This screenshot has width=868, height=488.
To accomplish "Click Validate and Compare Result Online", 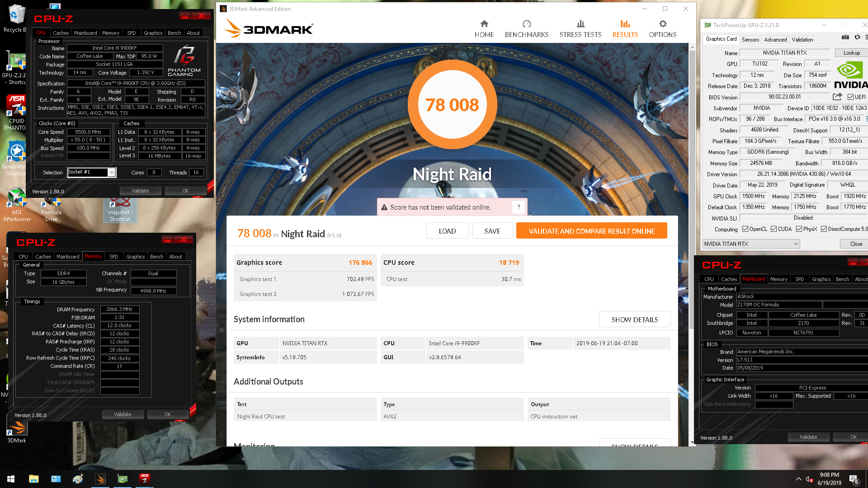I will tap(591, 231).
